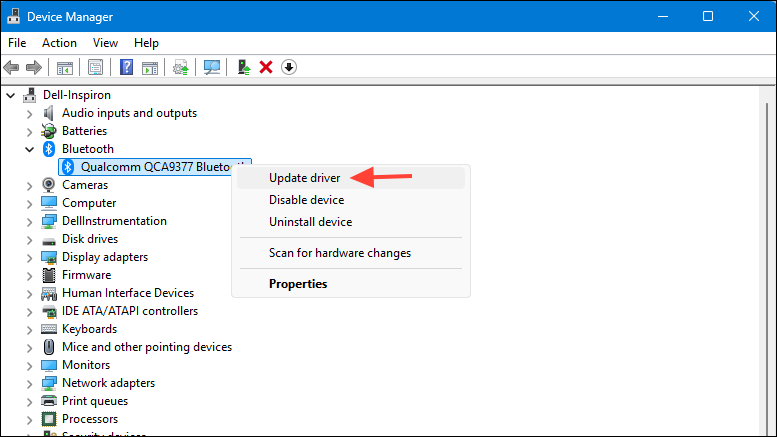777x437 pixels.
Task: Select the DellInstrumentation tree item
Action: pos(114,221)
